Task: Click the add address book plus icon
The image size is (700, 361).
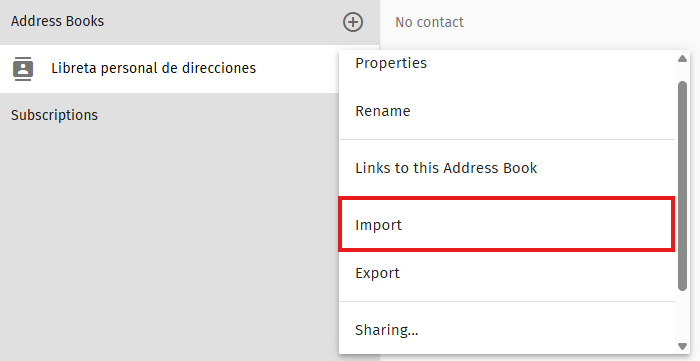Action: tap(353, 22)
